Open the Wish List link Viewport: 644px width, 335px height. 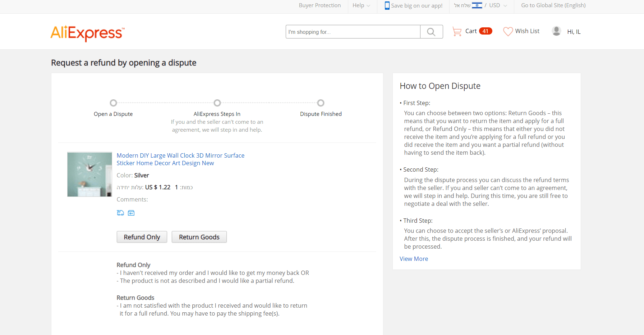pos(527,31)
